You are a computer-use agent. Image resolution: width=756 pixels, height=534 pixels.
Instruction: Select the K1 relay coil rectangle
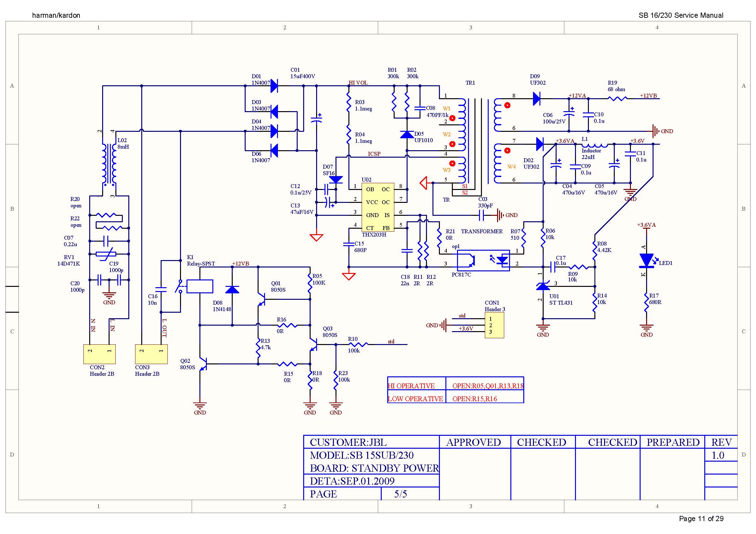200,286
